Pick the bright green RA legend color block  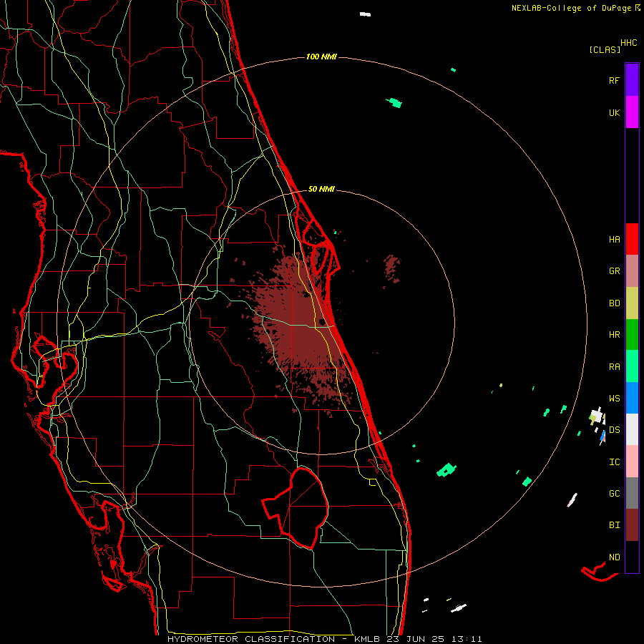click(632, 366)
